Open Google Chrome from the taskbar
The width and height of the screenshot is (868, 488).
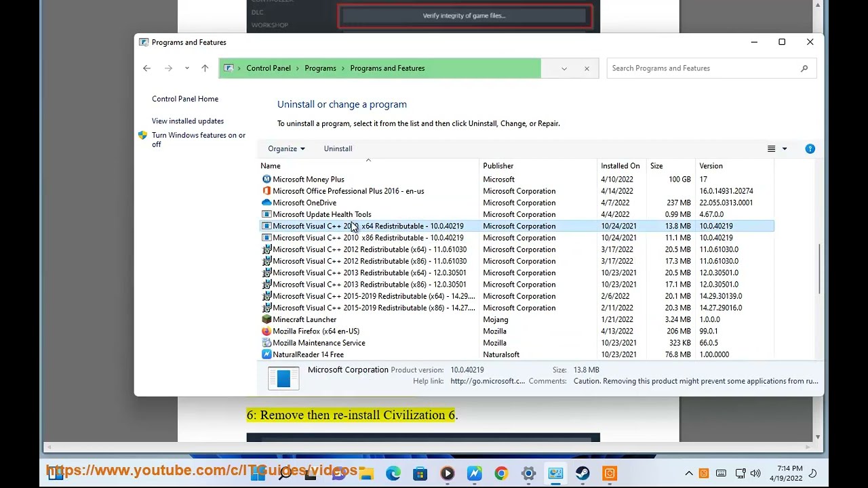[501, 473]
